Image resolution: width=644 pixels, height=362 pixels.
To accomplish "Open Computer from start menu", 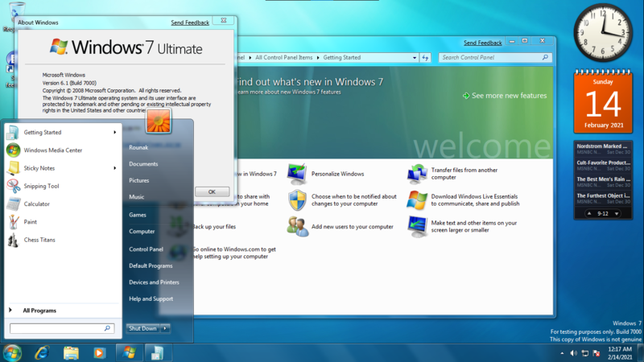I will (142, 231).
